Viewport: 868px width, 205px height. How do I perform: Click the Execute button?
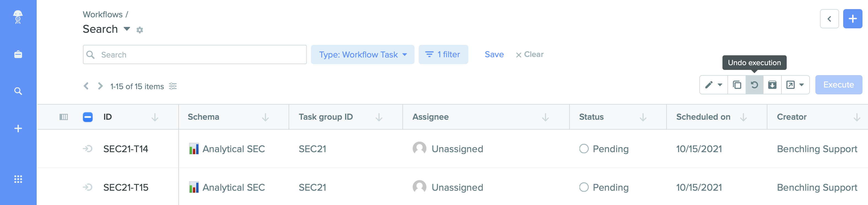coord(838,85)
